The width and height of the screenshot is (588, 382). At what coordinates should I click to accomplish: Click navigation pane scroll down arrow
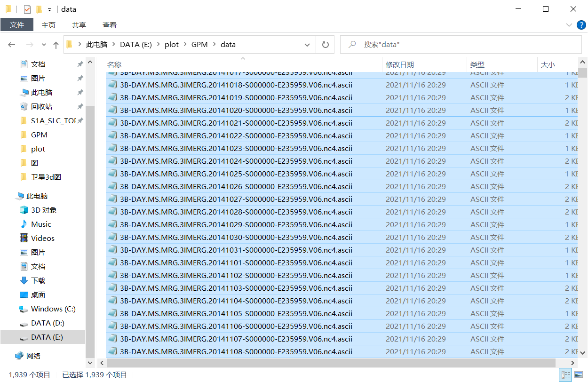(x=90, y=363)
